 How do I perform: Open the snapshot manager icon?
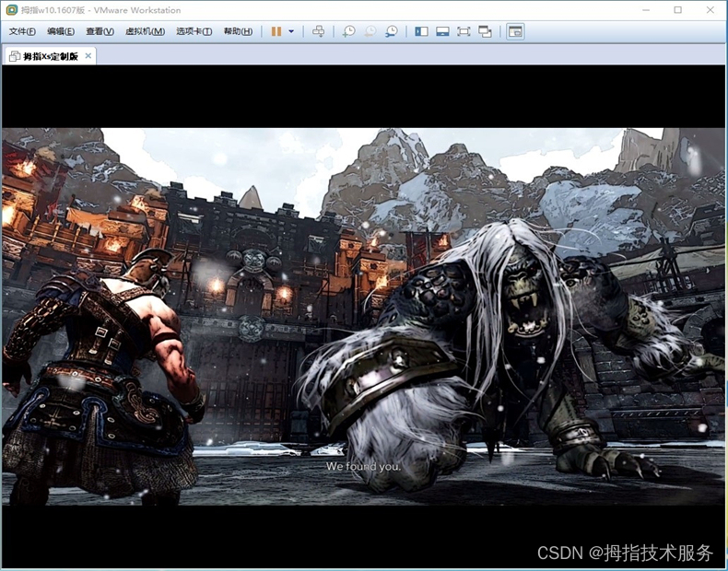pos(392,31)
